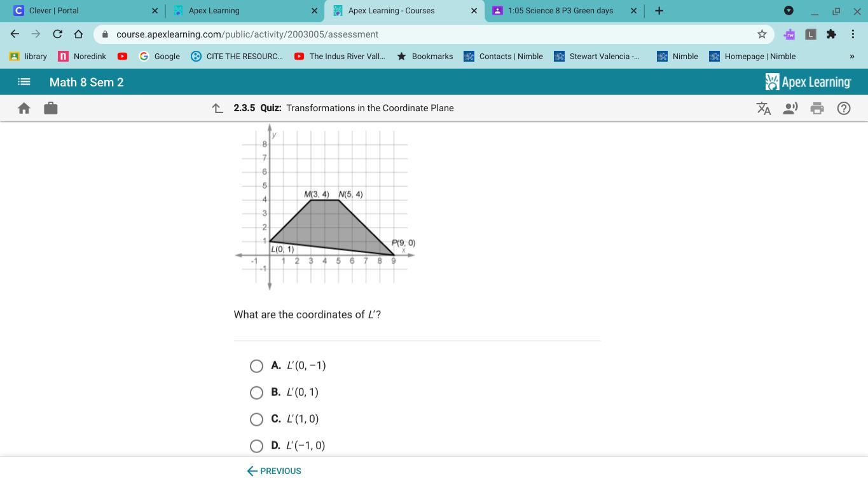This screenshot has height=488, width=868.
Task: Reload the current page
Action: pyautogui.click(x=57, y=34)
